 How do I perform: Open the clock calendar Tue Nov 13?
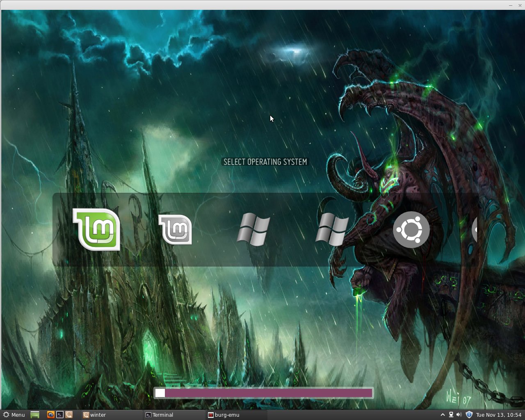click(499, 415)
